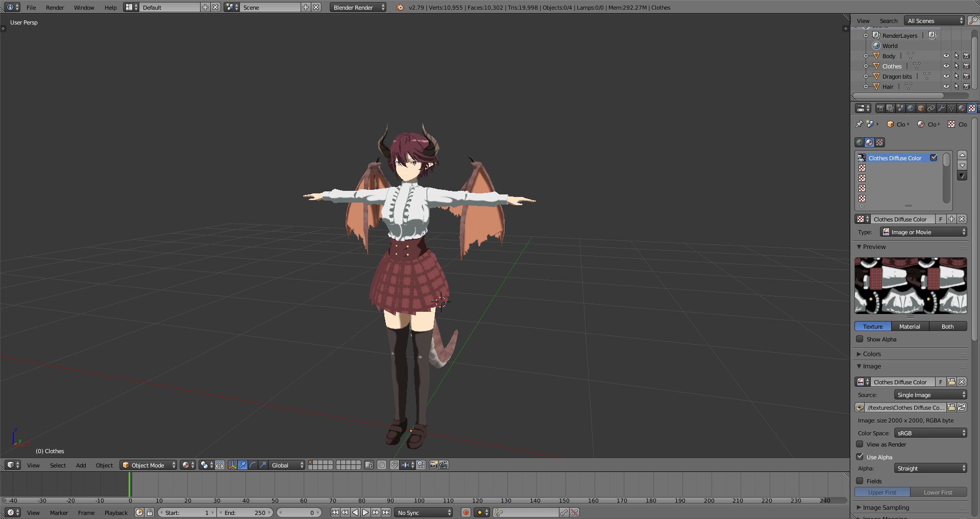The height and width of the screenshot is (519, 980).
Task: Open the Help menu
Action: click(110, 8)
